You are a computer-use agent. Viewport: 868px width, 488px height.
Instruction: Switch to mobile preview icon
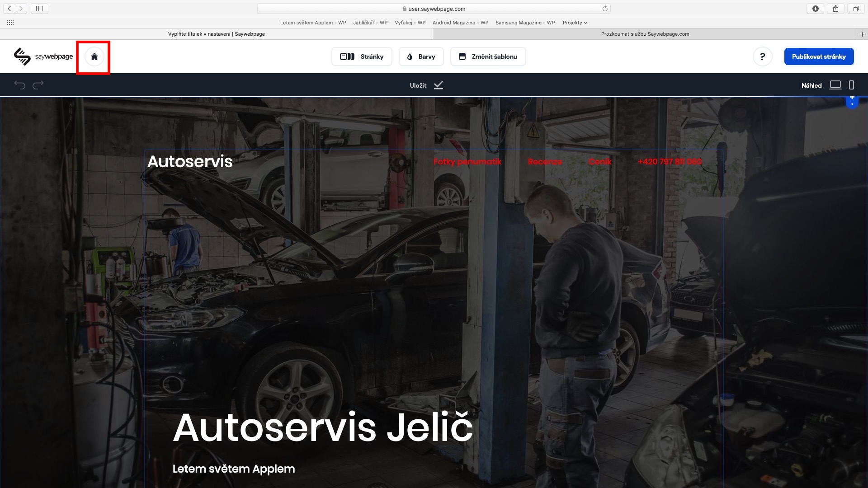(851, 85)
